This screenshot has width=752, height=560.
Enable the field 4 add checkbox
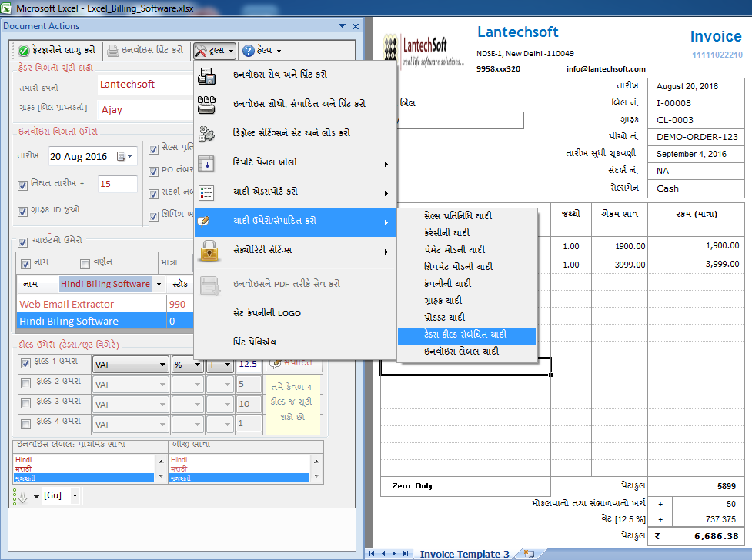(x=26, y=424)
